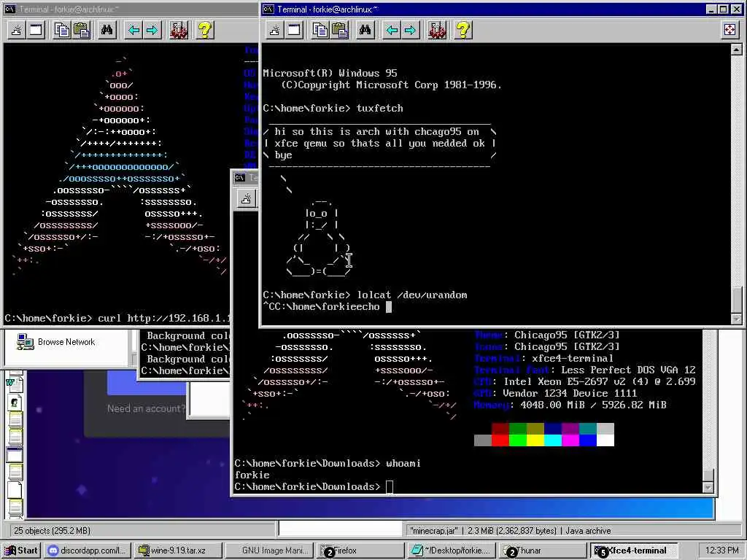747x560 pixels.
Task: Open a new window from the left terminal toolbar
Action: coord(36,31)
